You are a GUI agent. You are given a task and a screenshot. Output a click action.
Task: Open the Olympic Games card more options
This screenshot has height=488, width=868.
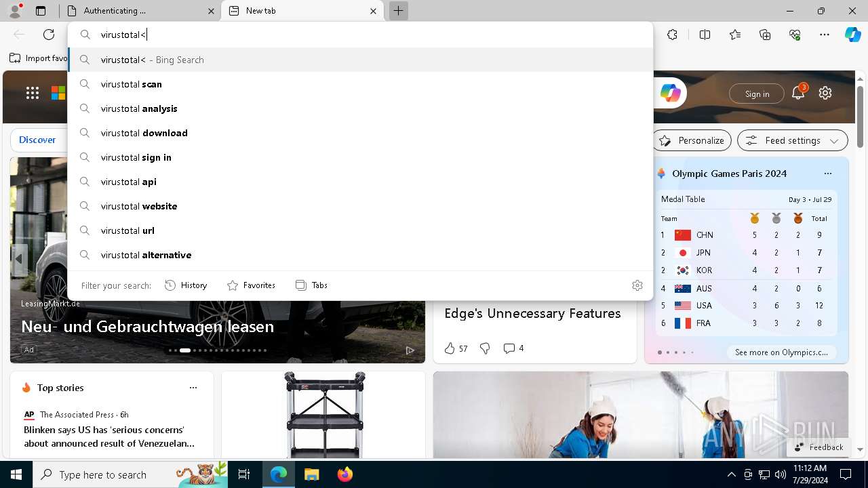pos(827,174)
